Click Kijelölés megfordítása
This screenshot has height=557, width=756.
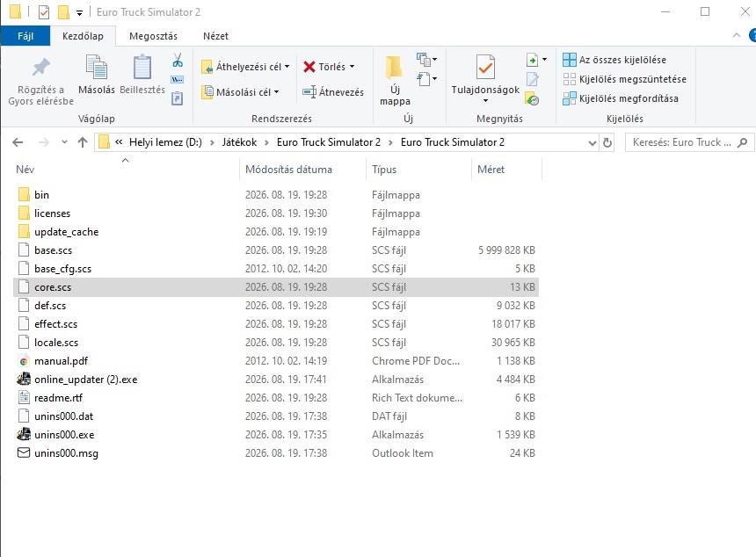pyautogui.click(x=621, y=98)
